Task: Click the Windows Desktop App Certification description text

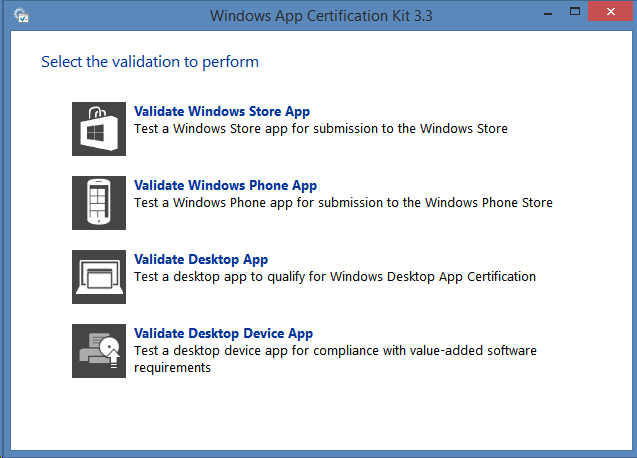Action: (x=335, y=276)
